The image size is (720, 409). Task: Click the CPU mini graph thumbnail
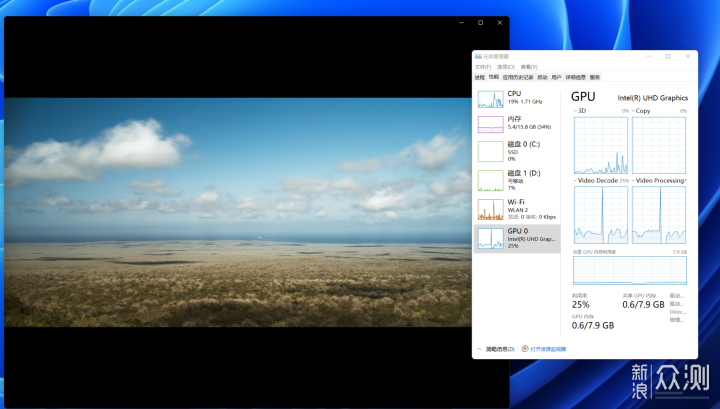click(x=490, y=99)
